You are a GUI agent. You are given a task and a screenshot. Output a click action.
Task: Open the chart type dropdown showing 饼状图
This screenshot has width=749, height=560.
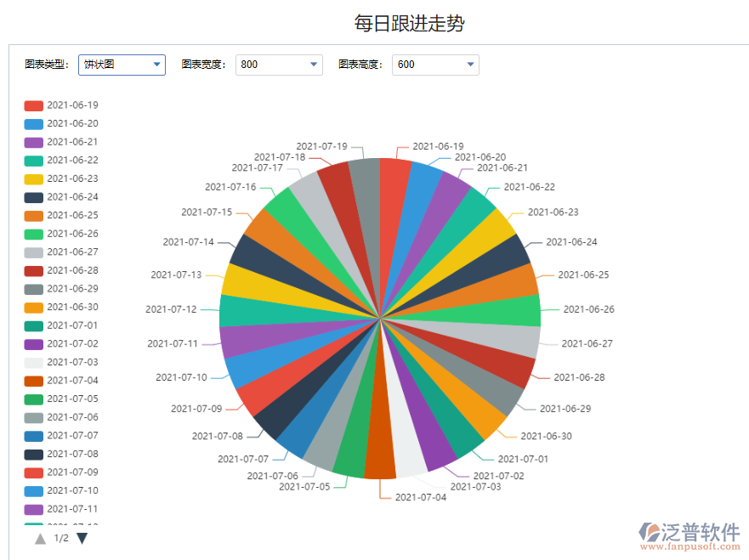click(x=122, y=65)
